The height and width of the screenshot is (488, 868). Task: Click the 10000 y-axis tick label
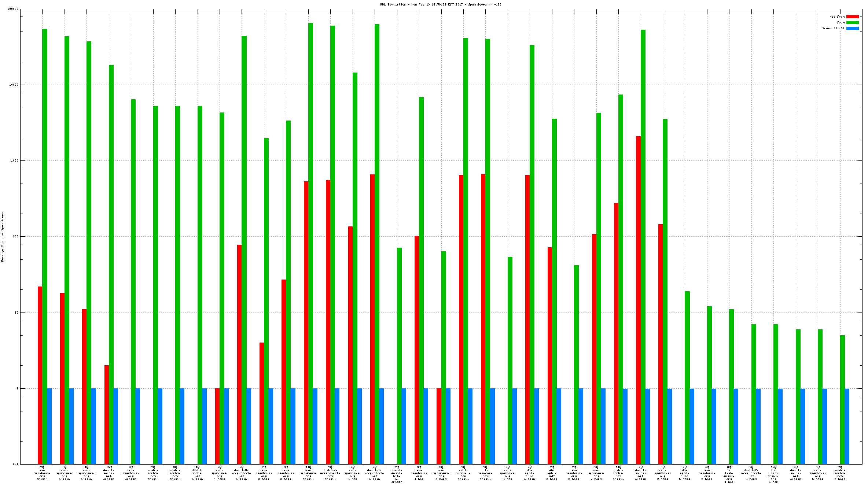coord(13,85)
